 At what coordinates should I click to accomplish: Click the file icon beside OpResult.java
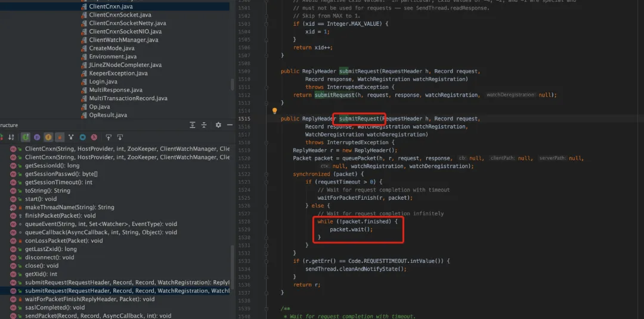(84, 115)
